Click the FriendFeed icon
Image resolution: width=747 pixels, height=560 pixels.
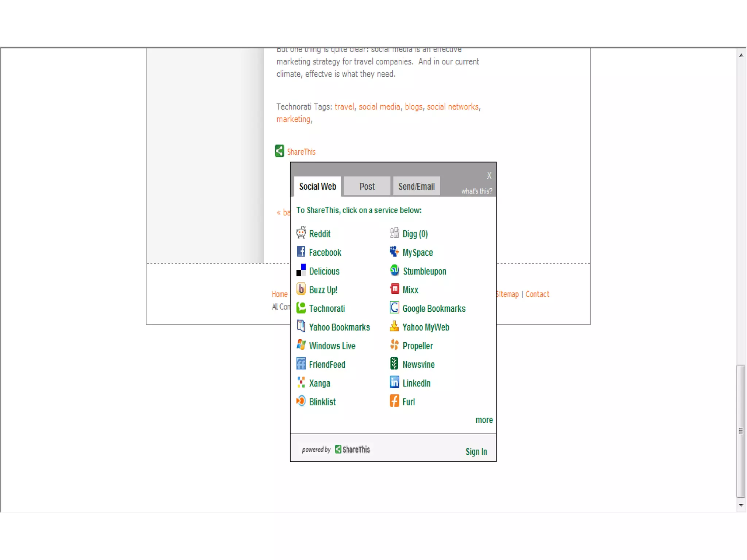301,363
